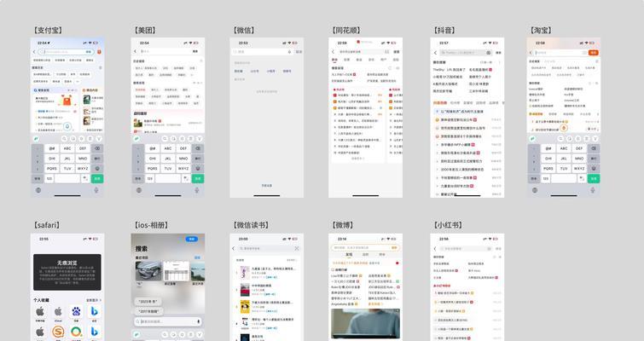
Task: Tap the blue button atop the ios-相册 screen
Action: pos(191,239)
